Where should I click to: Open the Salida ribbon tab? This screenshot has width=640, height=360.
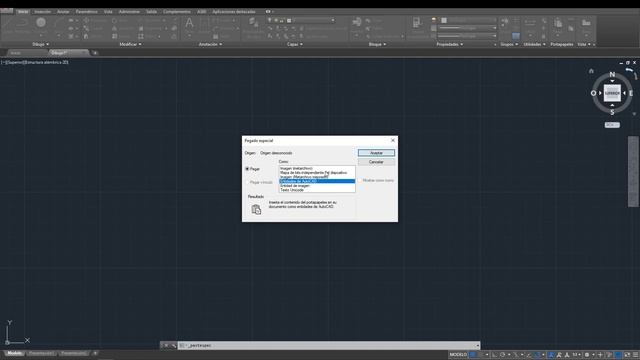[x=151, y=12]
